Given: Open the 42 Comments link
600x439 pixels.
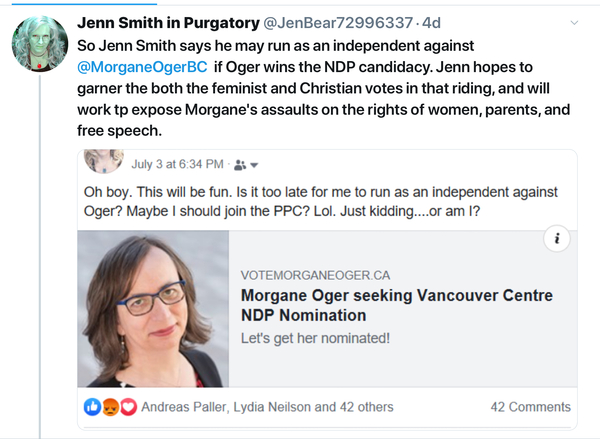Looking at the screenshot, I should pyautogui.click(x=530, y=407).
